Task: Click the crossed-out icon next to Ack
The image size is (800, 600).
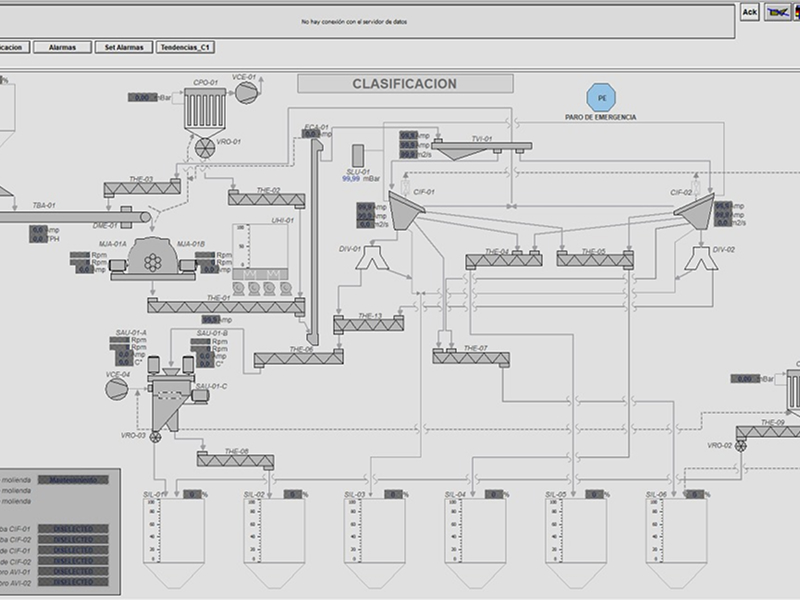Action: click(x=775, y=12)
